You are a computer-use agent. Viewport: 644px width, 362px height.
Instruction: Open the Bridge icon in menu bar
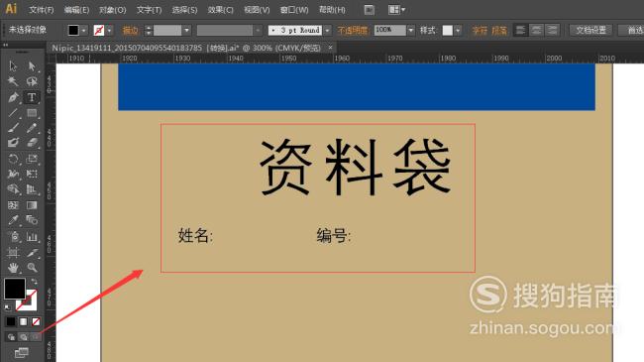370,10
